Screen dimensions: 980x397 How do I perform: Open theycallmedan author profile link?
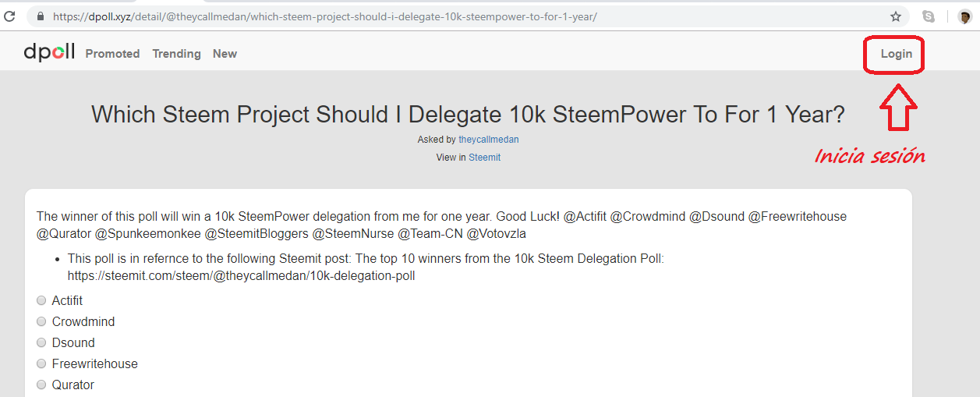tap(489, 140)
